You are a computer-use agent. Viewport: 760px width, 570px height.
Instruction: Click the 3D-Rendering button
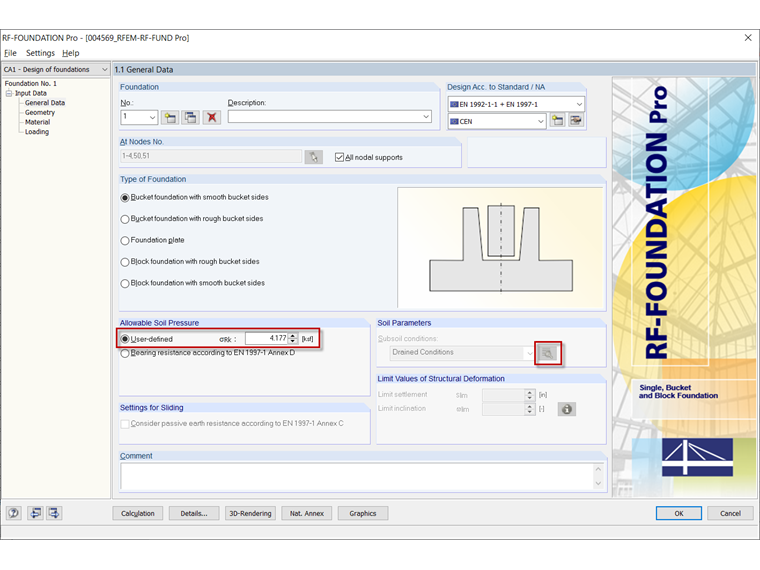point(250,513)
